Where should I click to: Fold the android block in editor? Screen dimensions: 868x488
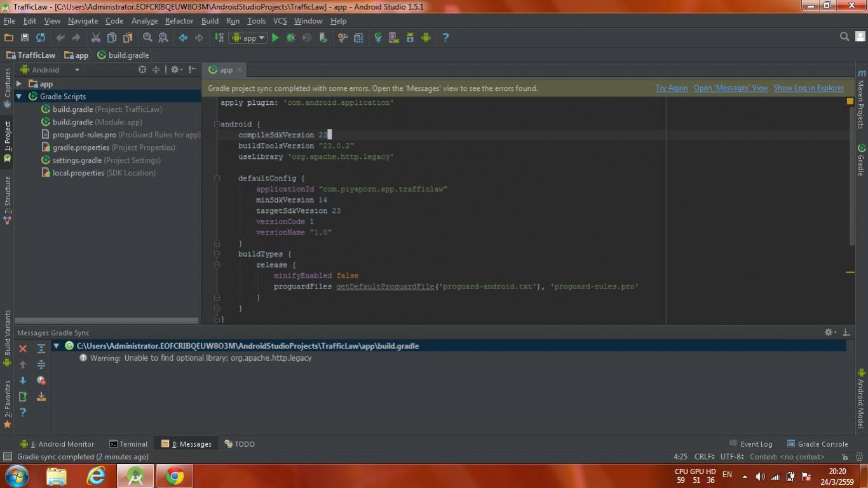tap(217, 125)
